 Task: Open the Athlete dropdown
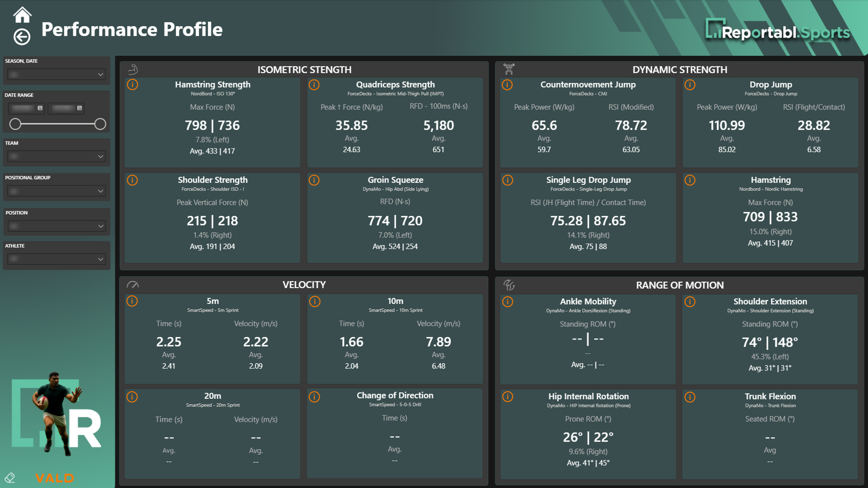point(56,259)
